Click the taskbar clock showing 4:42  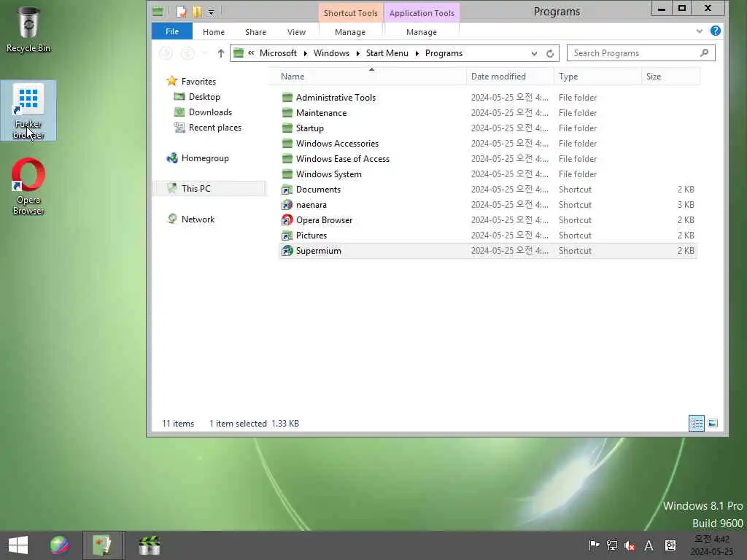coord(712,545)
